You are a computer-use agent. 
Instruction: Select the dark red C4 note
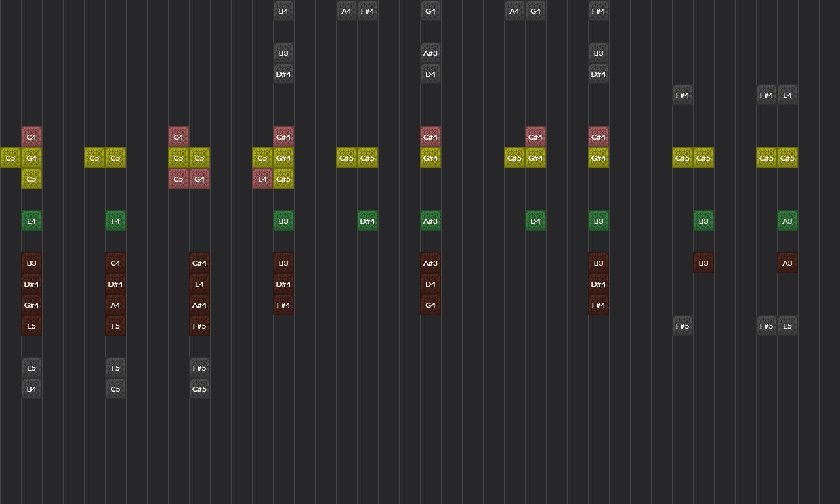pyautogui.click(x=115, y=263)
